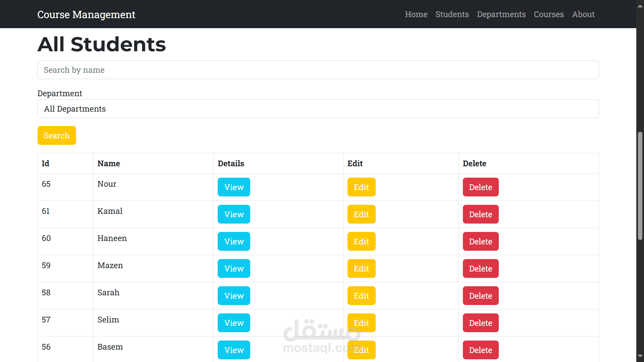The image size is (644, 362).
Task: Open the Home navigation link
Action: (x=416, y=14)
